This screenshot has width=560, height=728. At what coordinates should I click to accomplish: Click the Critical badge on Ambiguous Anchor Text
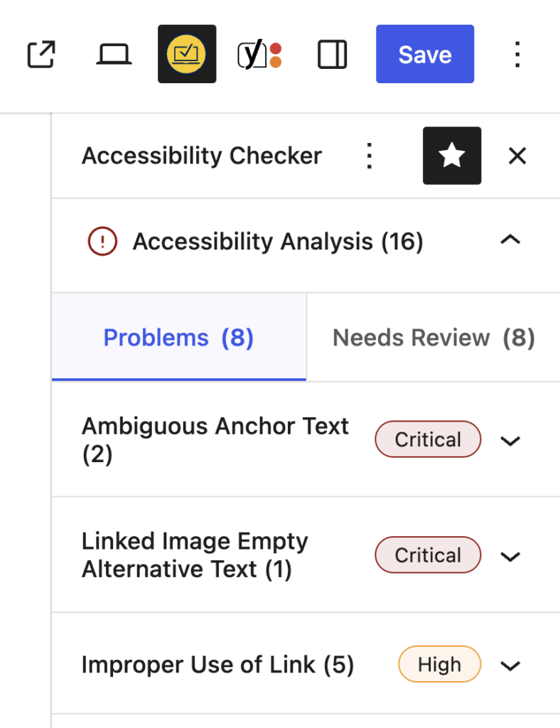click(x=428, y=439)
